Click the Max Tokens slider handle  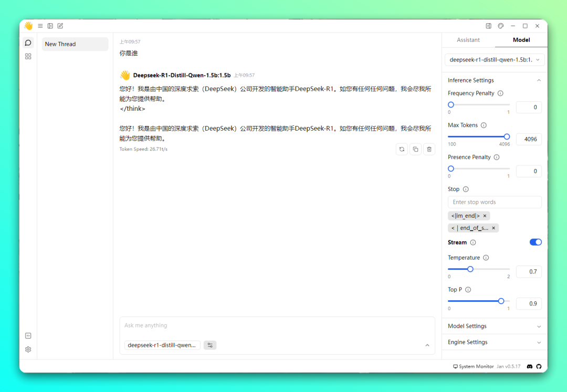pos(507,136)
